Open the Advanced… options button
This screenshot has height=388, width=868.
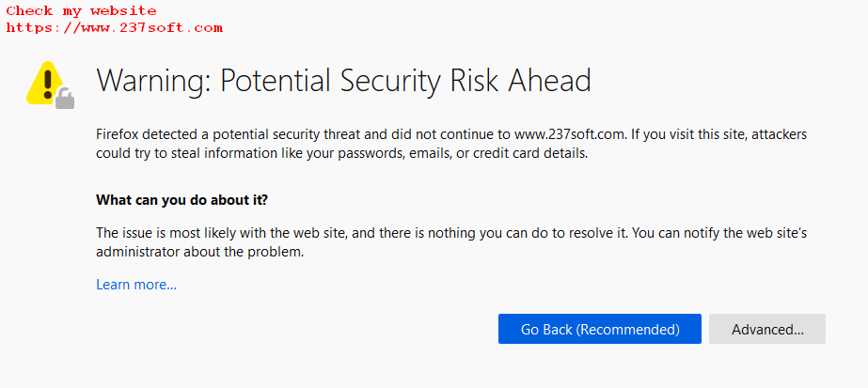pos(767,329)
